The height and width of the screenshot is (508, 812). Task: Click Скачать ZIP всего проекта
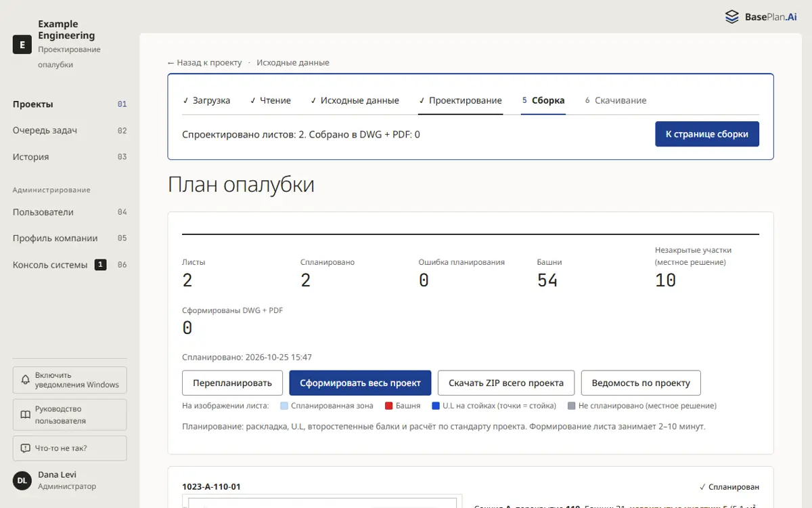click(506, 383)
